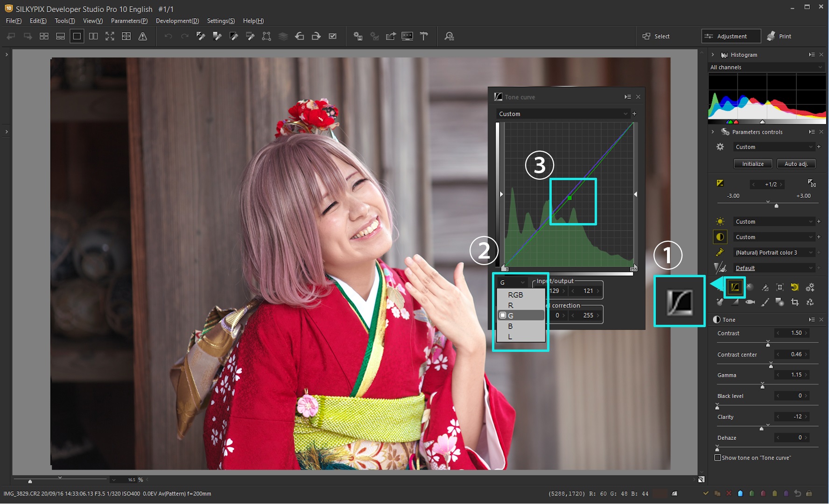Open the partial correction shapes icon
This screenshot has width=829, height=504.
point(780,302)
